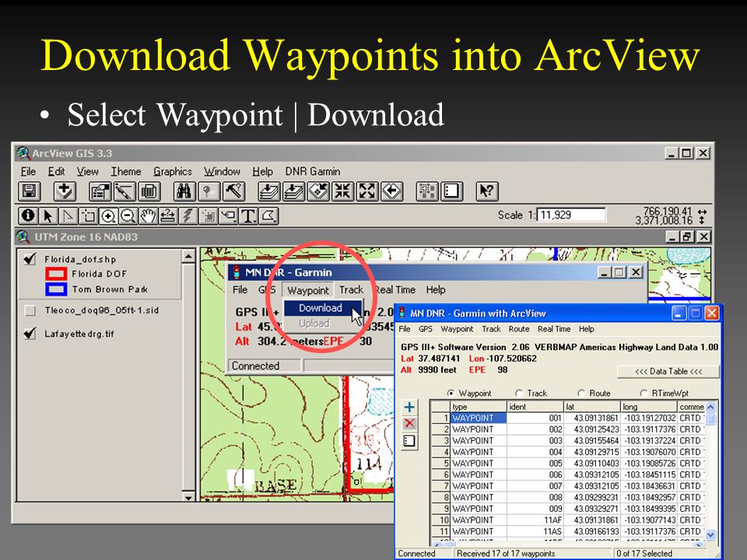The image size is (747, 560).
Task: Open ArcView Theme menu
Action: pyautogui.click(x=126, y=171)
